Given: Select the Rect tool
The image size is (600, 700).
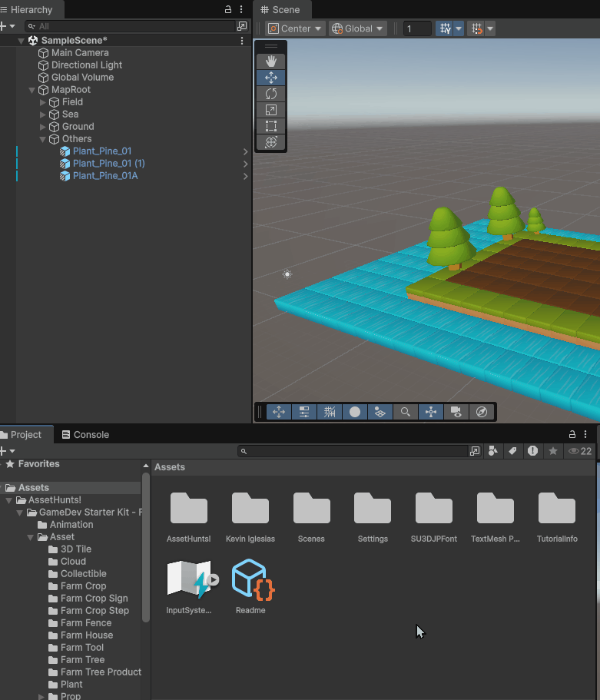Looking at the screenshot, I should [x=271, y=126].
